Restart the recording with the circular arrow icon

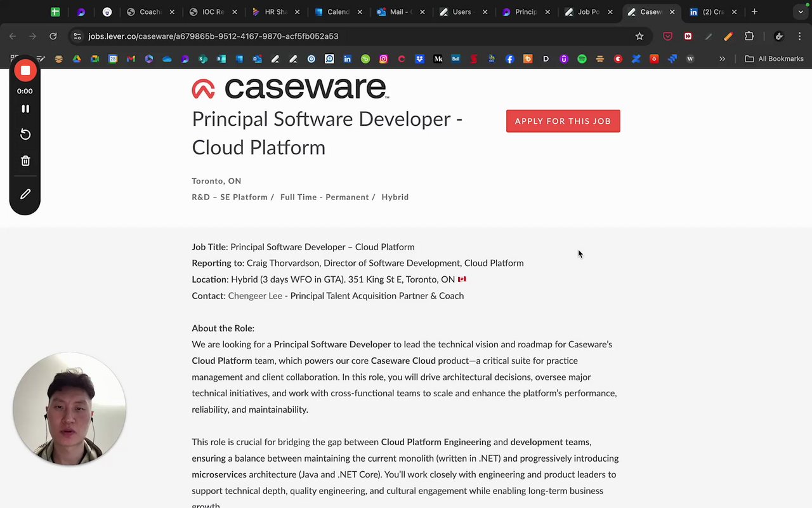pyautogui.click(x=25, y=134)
